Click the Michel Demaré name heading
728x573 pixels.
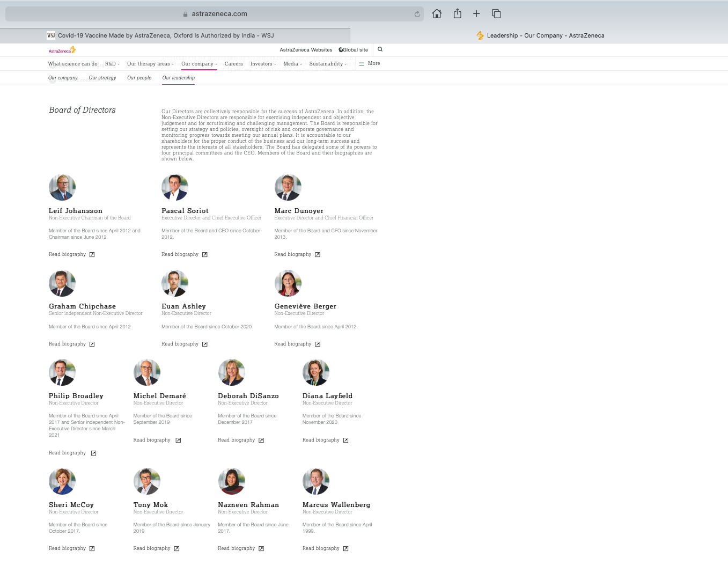160,396
